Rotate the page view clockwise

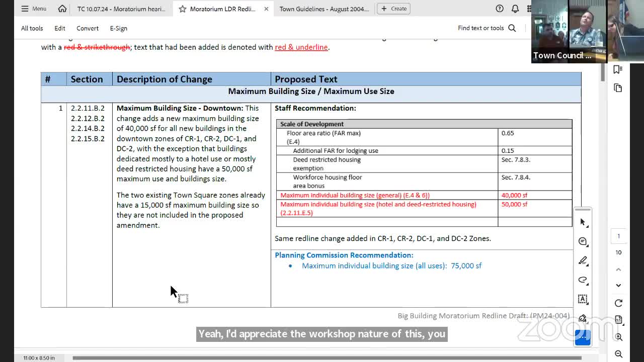tap(618, 303)
